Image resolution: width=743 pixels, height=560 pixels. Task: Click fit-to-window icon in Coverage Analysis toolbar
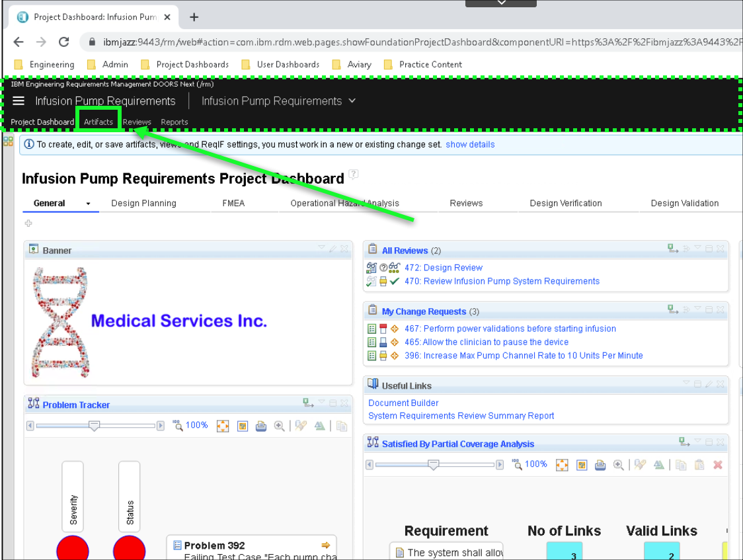tap(562, 465)
